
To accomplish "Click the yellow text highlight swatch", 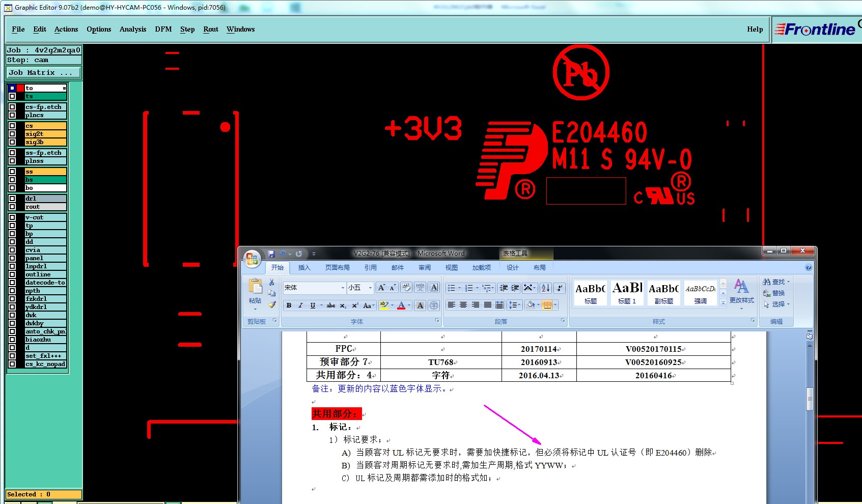I will (384, 305).
